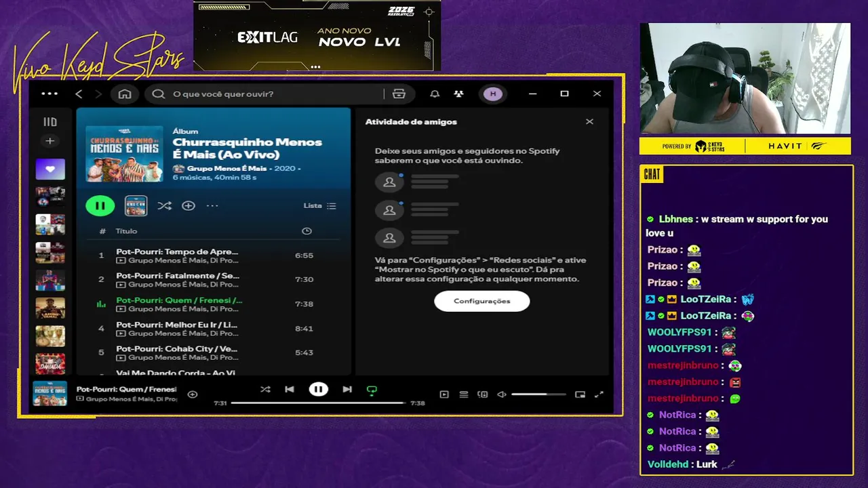Open Liked Songs purple heart playlist
868x488 pixels.
pyautogui.click(x=50, y=169)
